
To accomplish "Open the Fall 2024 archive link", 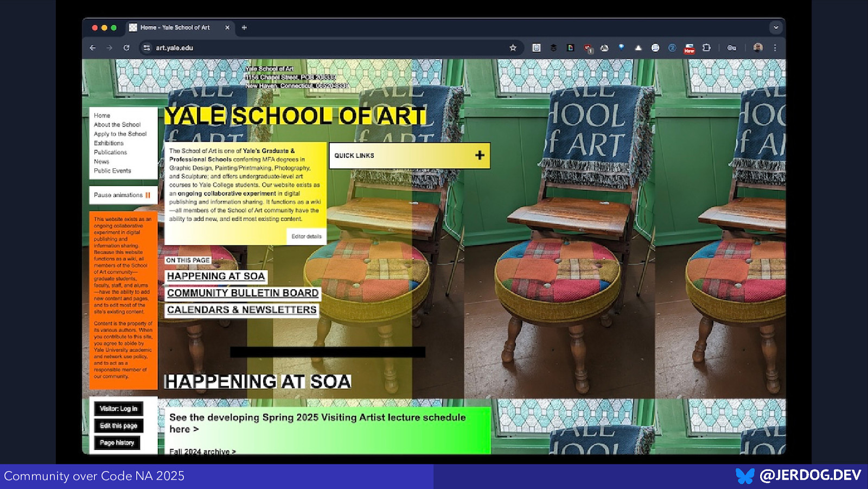I will (x=202, y=451).
